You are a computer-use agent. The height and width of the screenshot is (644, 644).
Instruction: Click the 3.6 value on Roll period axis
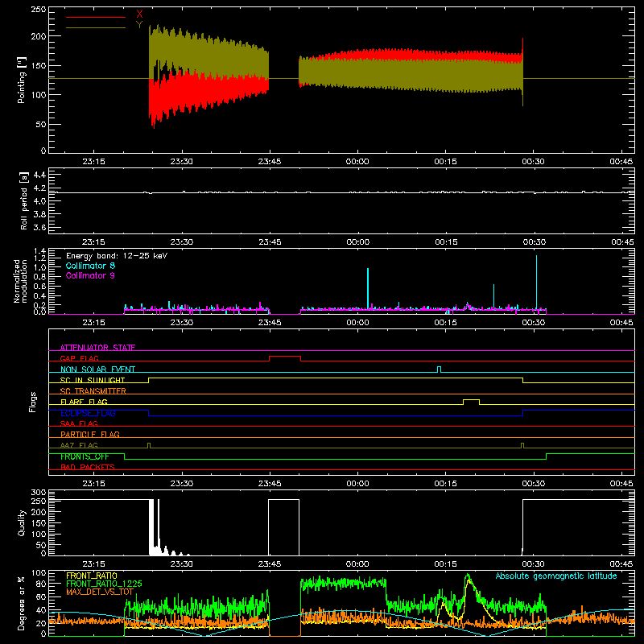39,227
